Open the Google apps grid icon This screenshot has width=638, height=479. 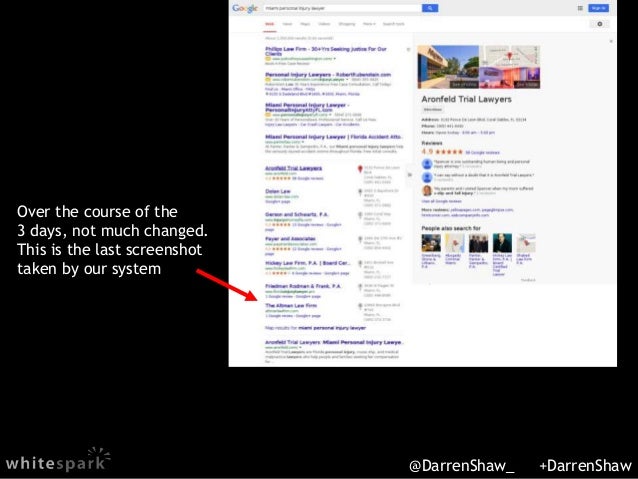[x=580, y=8]
